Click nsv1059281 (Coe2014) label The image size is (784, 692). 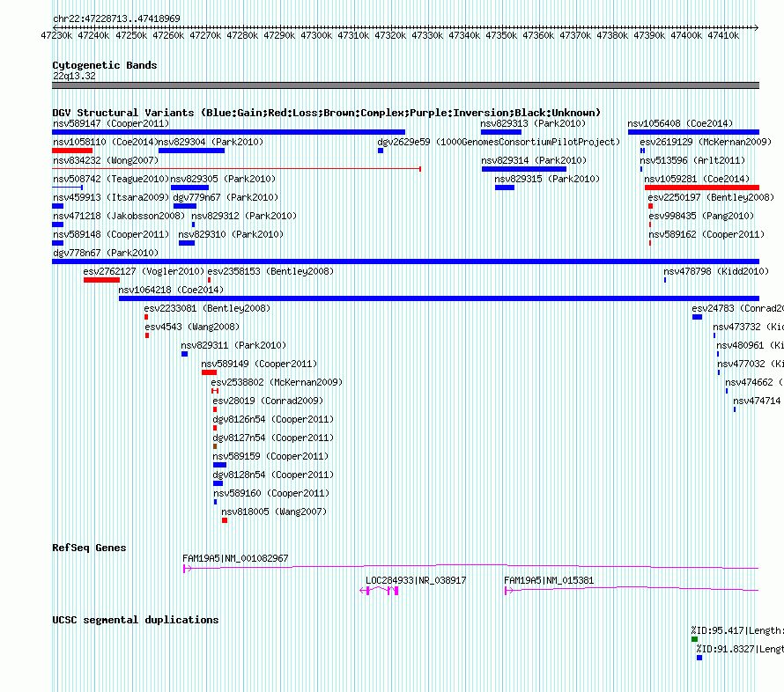pyautogui.click(x=697, y=179)
